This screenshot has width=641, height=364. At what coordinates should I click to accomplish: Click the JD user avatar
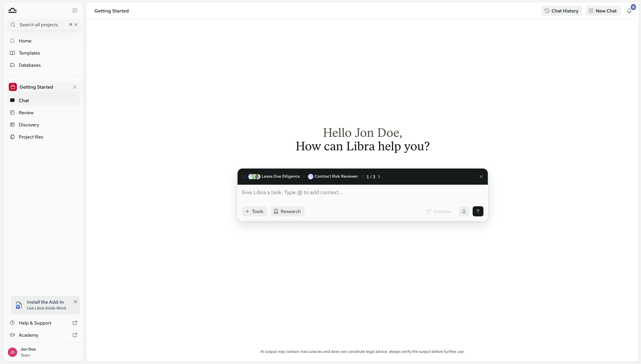[12, 352]
